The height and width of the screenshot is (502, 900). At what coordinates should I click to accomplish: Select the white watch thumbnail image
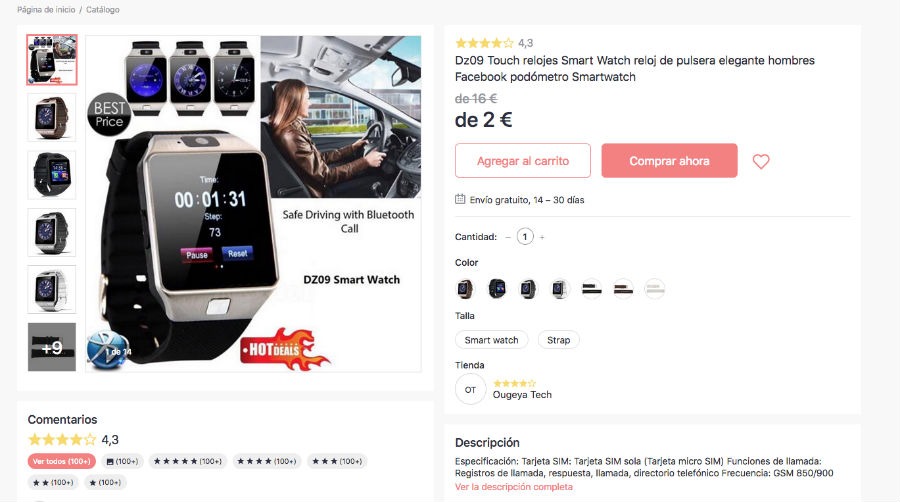tap(52, 290)
